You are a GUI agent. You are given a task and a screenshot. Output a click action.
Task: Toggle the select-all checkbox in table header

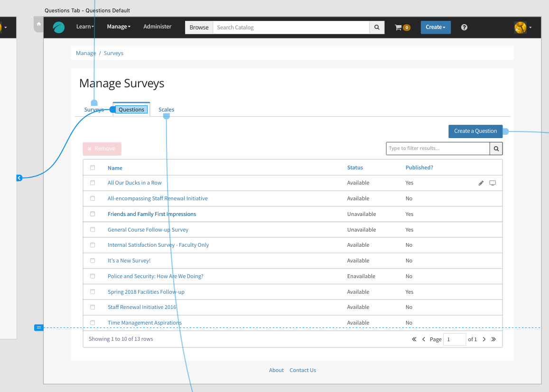click(x=93, y=168)
